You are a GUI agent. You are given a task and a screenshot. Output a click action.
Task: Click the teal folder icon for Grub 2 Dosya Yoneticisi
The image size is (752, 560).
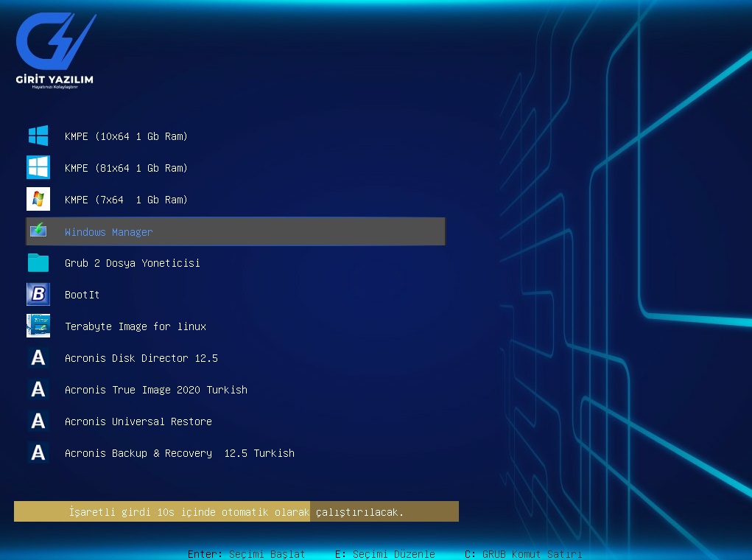coord(38,263)
